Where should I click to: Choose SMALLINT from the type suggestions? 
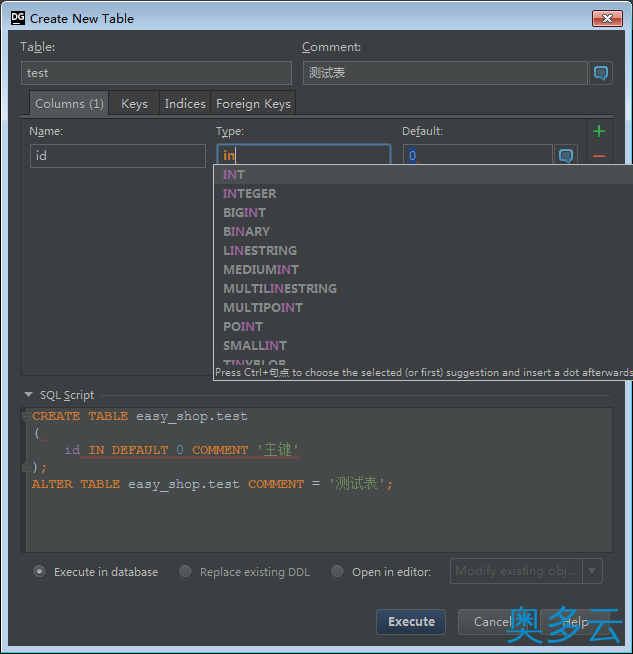(423, 345)
